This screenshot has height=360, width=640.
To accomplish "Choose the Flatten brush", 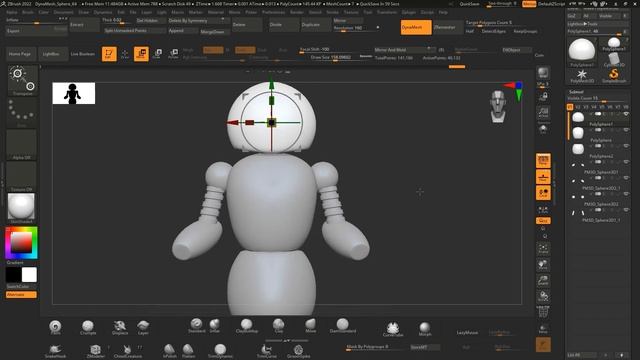I will (x=188, y=351).
